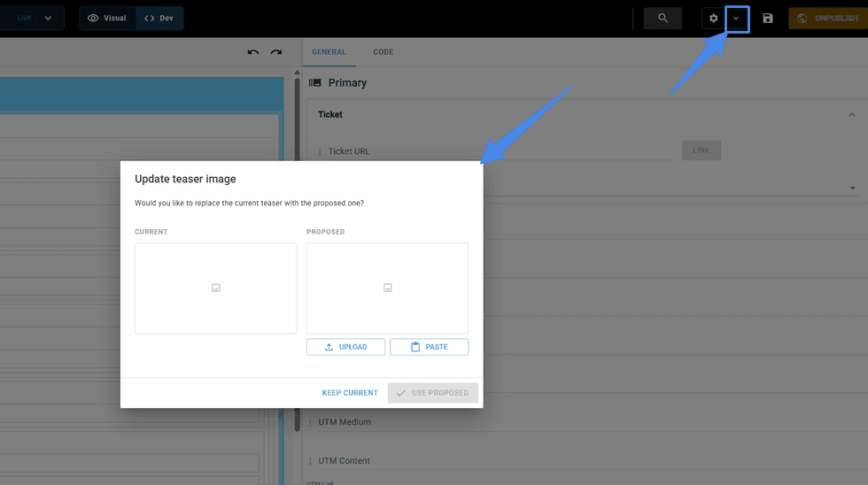Click the redo arrow icon
This screenshot has height=485, width=868.
point(276,52)
